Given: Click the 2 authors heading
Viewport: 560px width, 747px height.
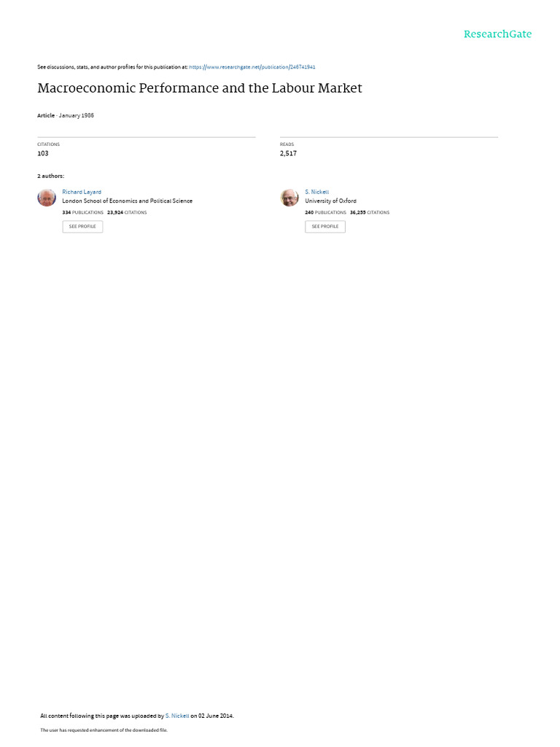Looking at the screenshot, I should click(51, 177).
